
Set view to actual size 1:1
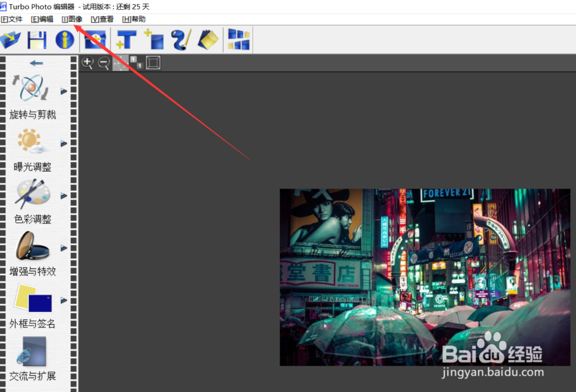point(137,62)
